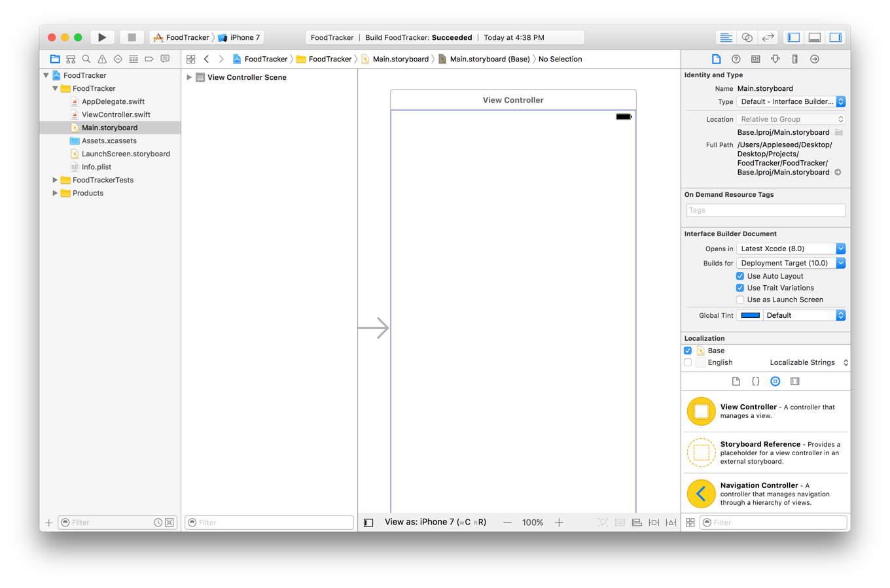890x588 pixels.
Task: Go back in editor history
Action: click(207, 59)
